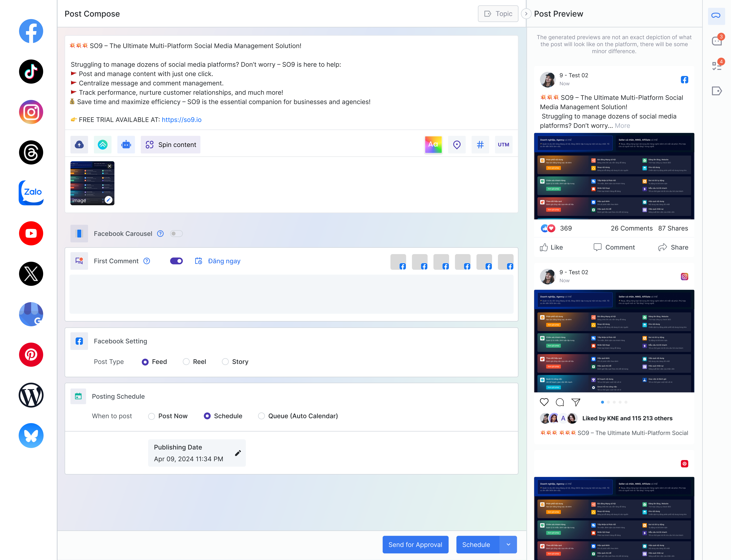Select the Zalo platform icon
The height and width of the screenshot is (560, 731).
pos(31,193)
